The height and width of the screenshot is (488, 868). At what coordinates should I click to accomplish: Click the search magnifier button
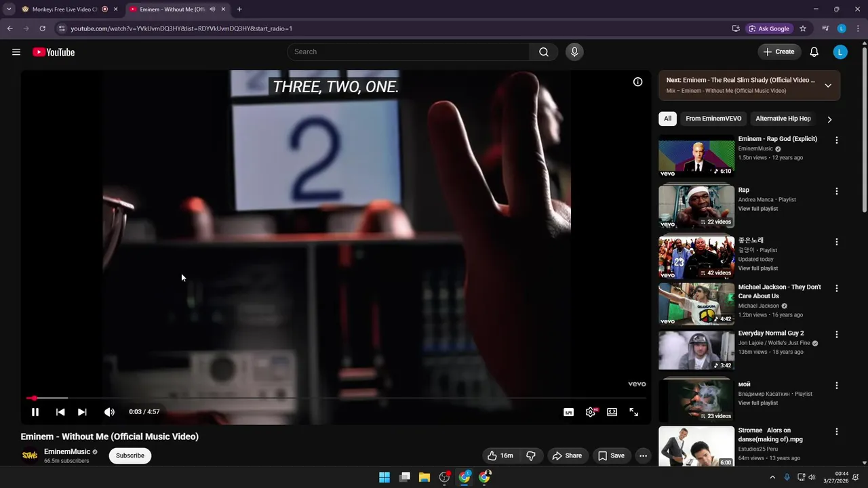point(544,52)
